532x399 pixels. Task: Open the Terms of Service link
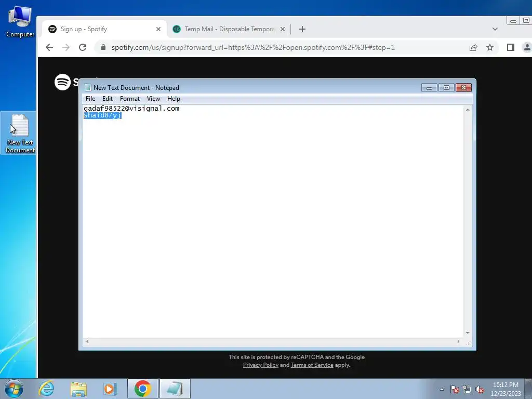point(312,365)
